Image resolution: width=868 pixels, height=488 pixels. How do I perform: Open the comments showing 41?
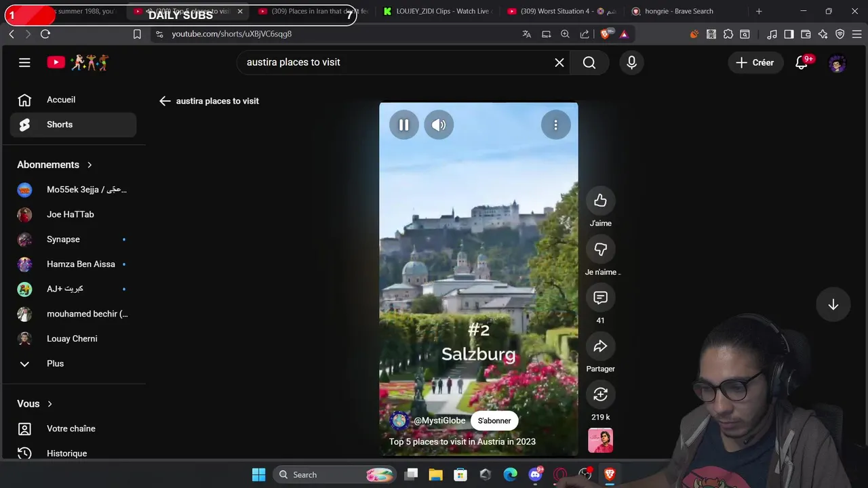click(x=600, y=298)
